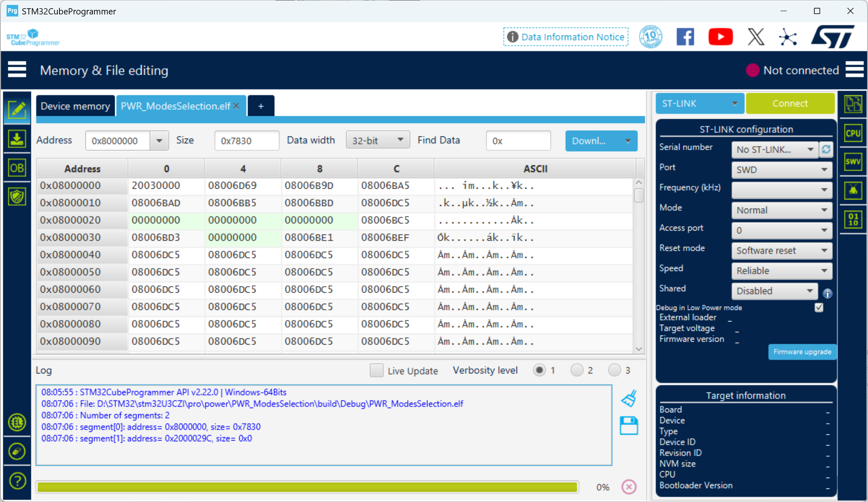Click the memory table vertical scrollbar thumb
868x502 pixels.
tap(639, 195)
